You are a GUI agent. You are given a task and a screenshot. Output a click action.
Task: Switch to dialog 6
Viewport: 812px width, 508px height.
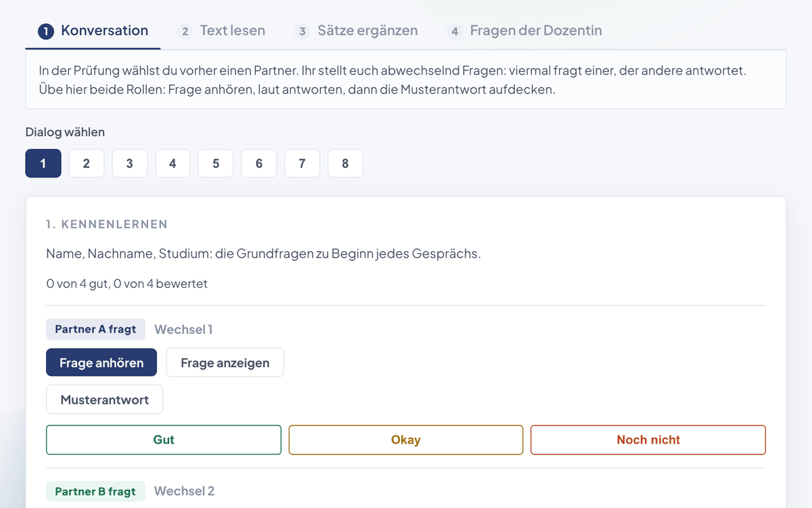click(259, 163)
